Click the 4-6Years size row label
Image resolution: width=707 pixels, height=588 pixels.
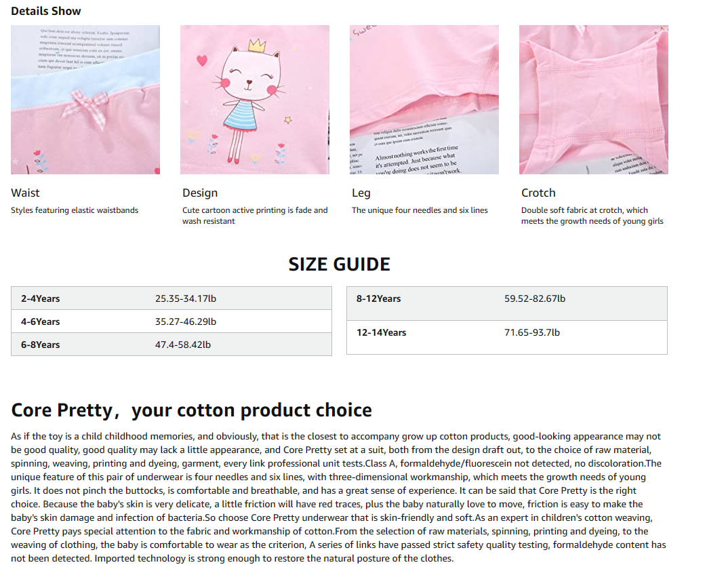41,321
